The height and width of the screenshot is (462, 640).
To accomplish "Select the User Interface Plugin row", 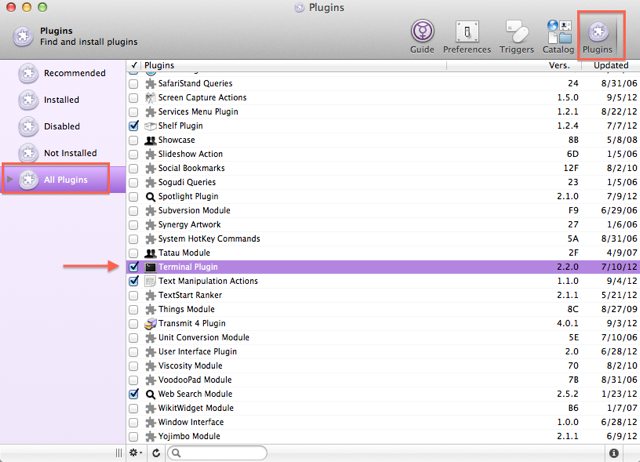I will 383,352.
